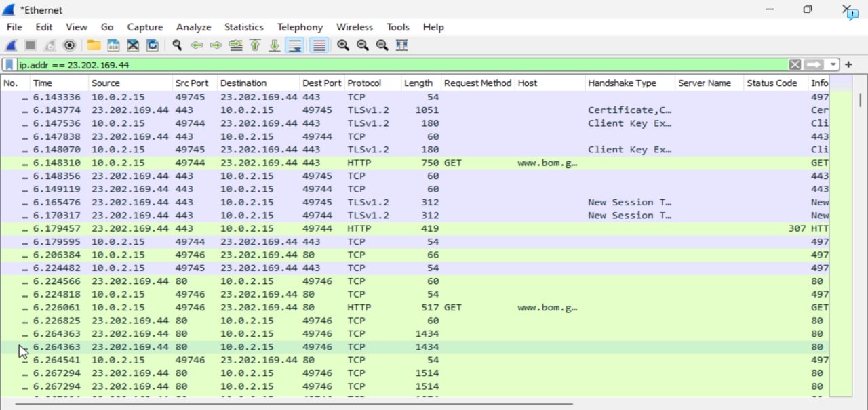
Task: Clear the display filter
Action: [x=795, y=64]
